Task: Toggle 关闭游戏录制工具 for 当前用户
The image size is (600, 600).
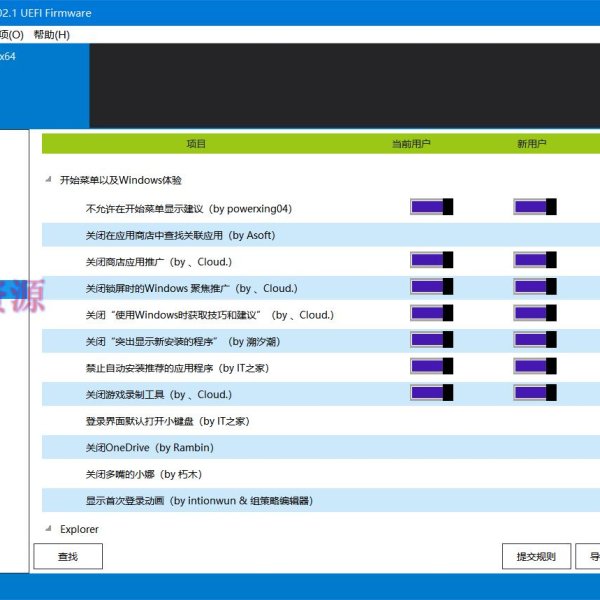Action: click(431, 393)
